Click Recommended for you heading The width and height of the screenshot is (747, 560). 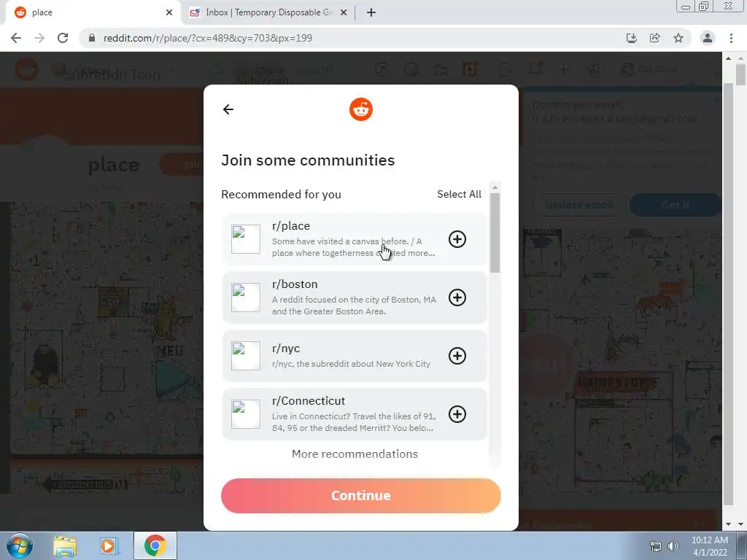click(x=281, y=194)
